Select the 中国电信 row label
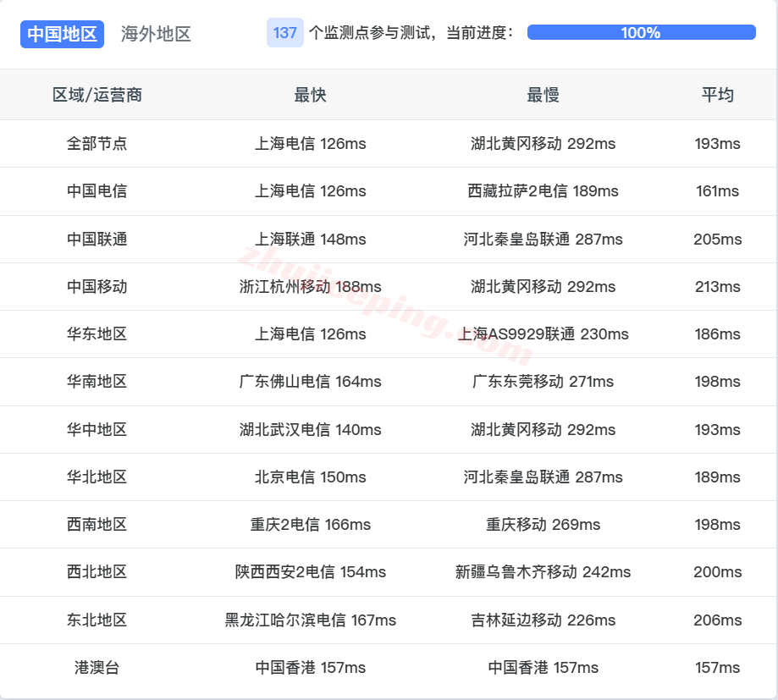 pos(97,191)
